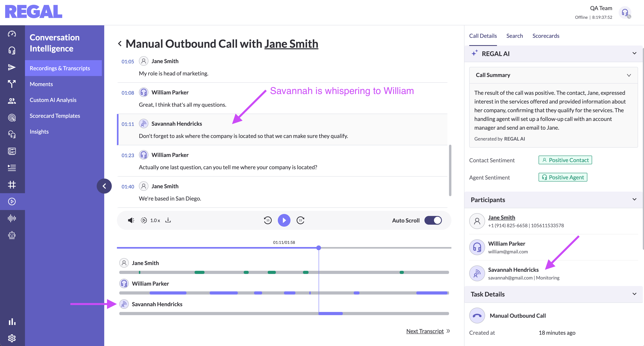
Task: Play the call recording
Action: [x=284, y=220]
